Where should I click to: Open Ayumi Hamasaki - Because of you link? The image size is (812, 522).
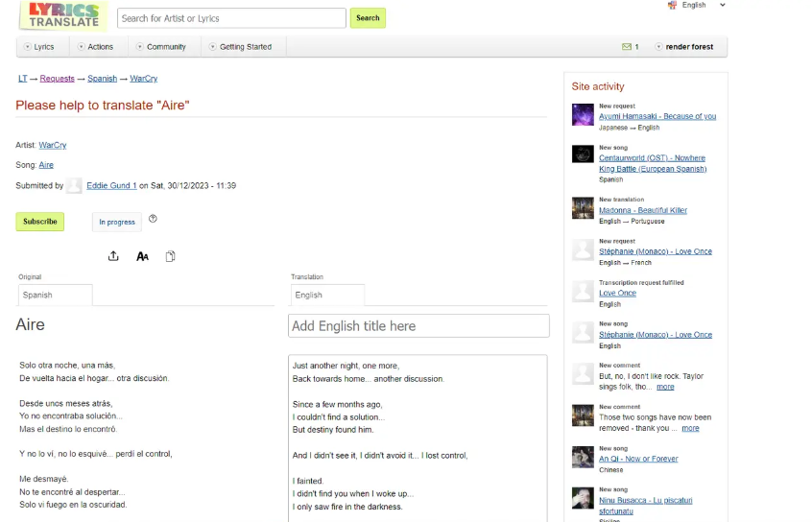657,116
